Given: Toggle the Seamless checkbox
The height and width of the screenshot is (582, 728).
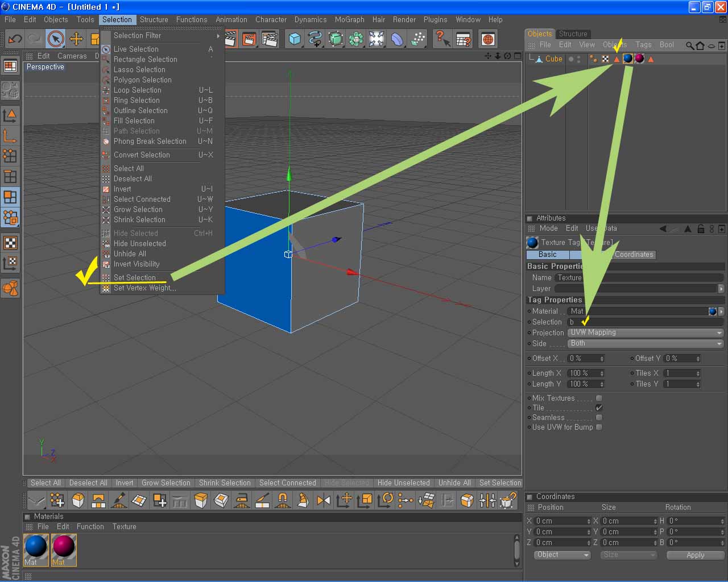Looking at the screenshot, I should (599, 417).
